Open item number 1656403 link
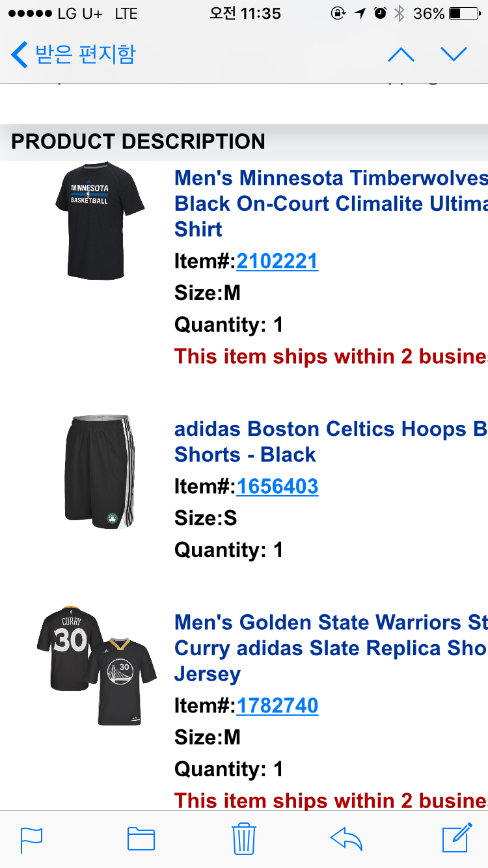Screen dimensions: 488x868 click(277, 487)
